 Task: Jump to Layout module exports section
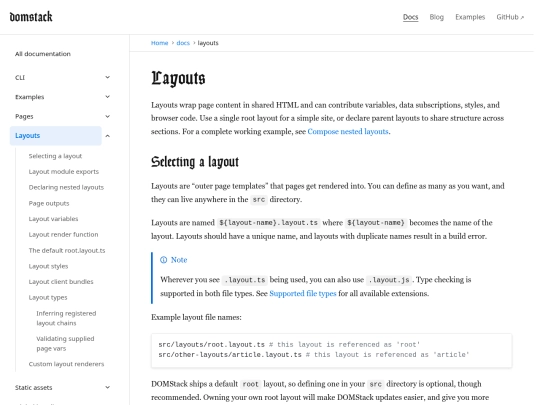[x=64, y=172]
